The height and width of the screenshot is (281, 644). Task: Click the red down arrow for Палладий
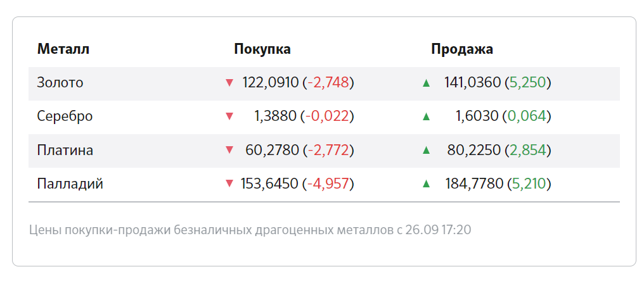click(x=229, y=184)
